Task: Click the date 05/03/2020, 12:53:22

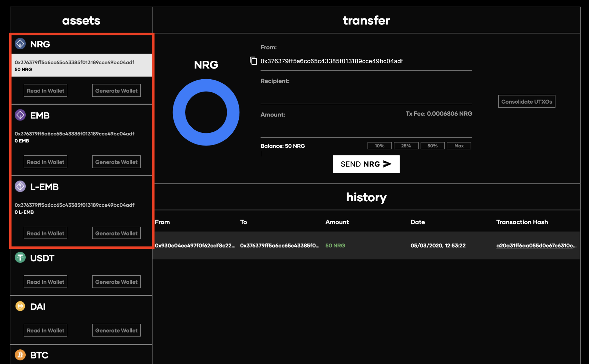Action: coord(438,245)
